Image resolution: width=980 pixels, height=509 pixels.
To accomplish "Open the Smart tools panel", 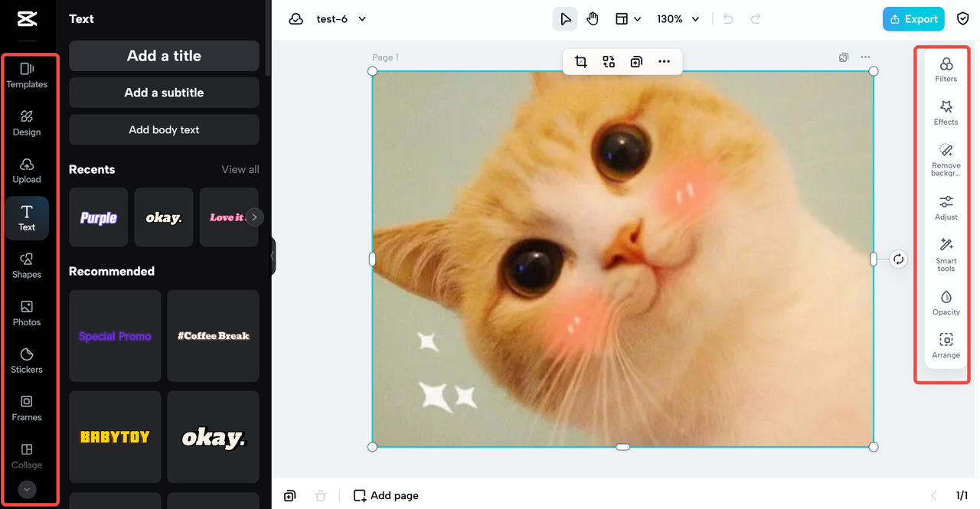I will click(x=946, y=255).
